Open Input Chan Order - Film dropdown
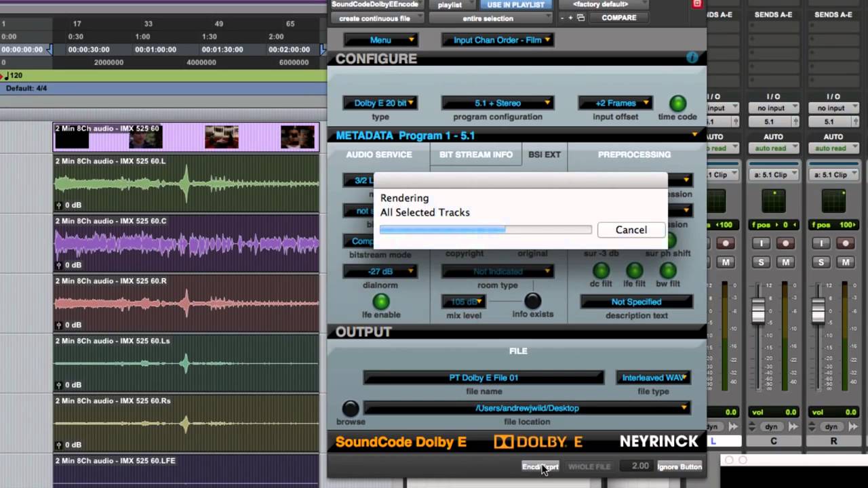 [x=498, y=40]
